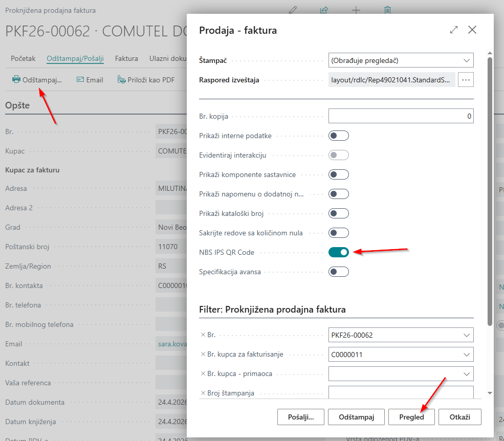Close the Prodaja - faktura dialog
This screenshot has width=504, height=441.
472,30
